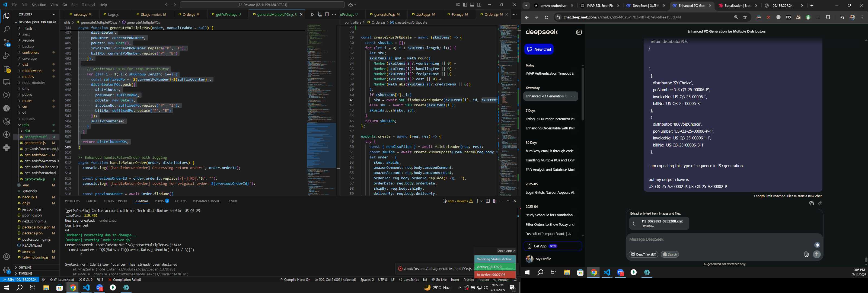Bookmark this page with star icon
868x293 pixels.
click(x=745, y=17)
